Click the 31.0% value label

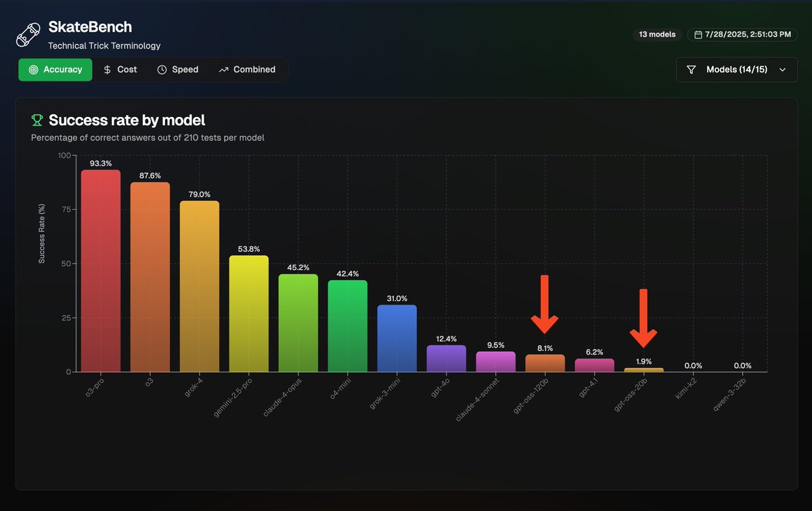397,298
